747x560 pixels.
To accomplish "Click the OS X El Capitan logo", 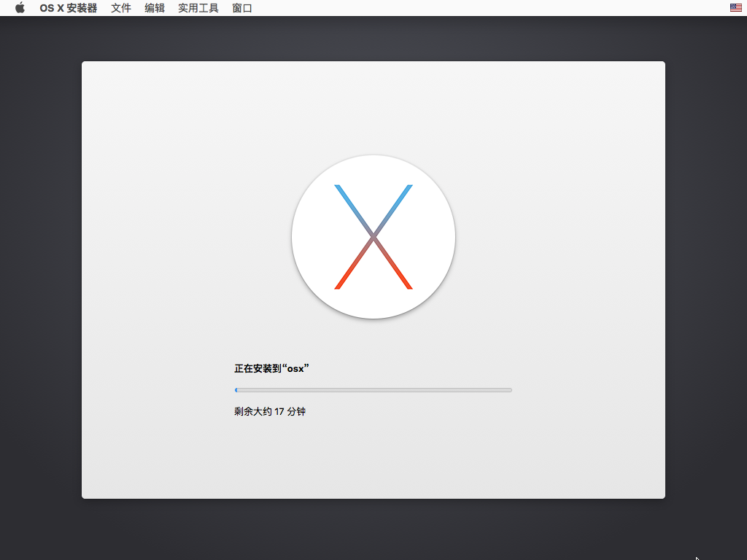I will [373, 237].
